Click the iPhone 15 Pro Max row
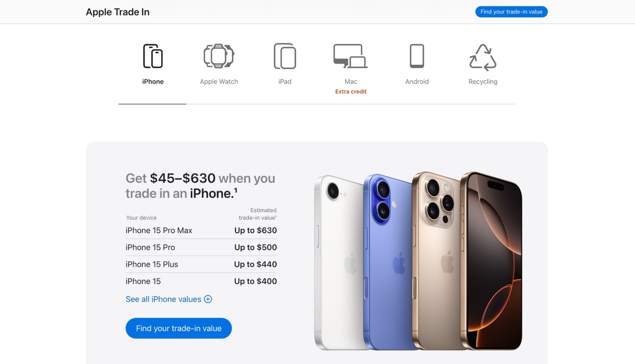635x364 pixels. click(x=201, y=230)
